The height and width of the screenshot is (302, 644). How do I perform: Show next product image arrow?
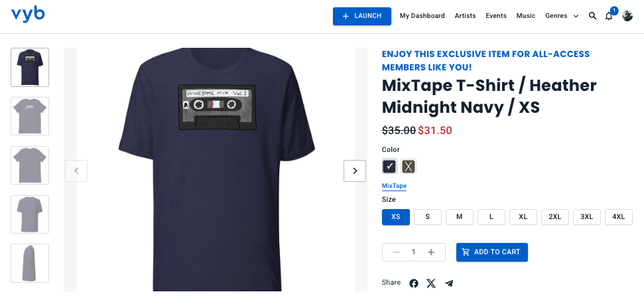pos(355,171)
